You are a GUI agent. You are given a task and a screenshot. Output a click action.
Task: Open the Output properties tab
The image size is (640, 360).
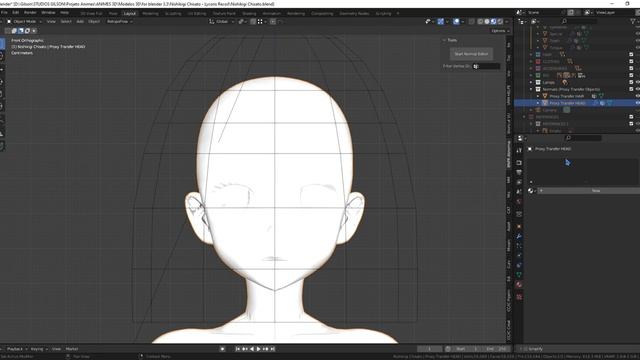point(519,172)
